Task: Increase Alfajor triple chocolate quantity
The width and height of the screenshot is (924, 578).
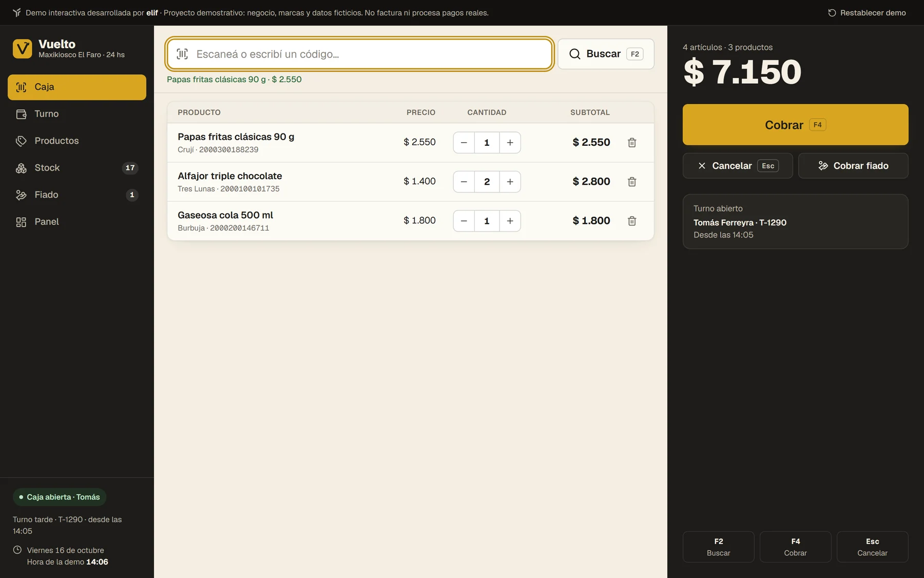Action: tap(510, 182)
